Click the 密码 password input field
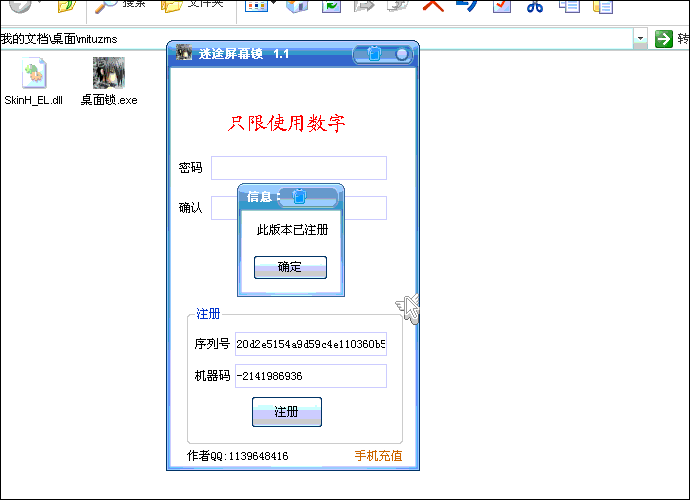Screen dimensions: 690x500 299,168
